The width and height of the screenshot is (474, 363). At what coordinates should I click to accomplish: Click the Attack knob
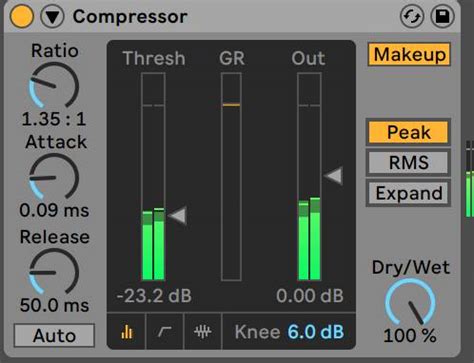click(x=54, y=177)
